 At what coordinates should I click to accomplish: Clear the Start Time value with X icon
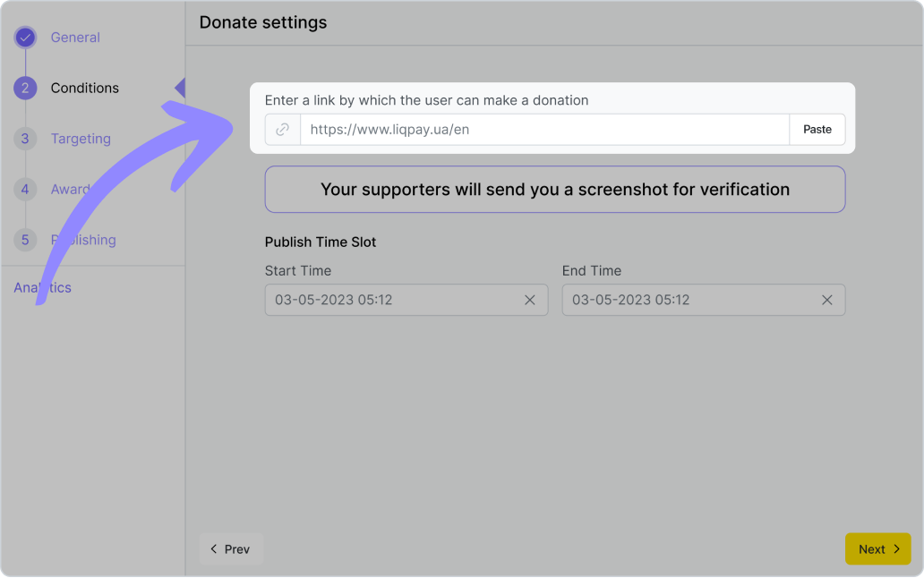[530, 300]
